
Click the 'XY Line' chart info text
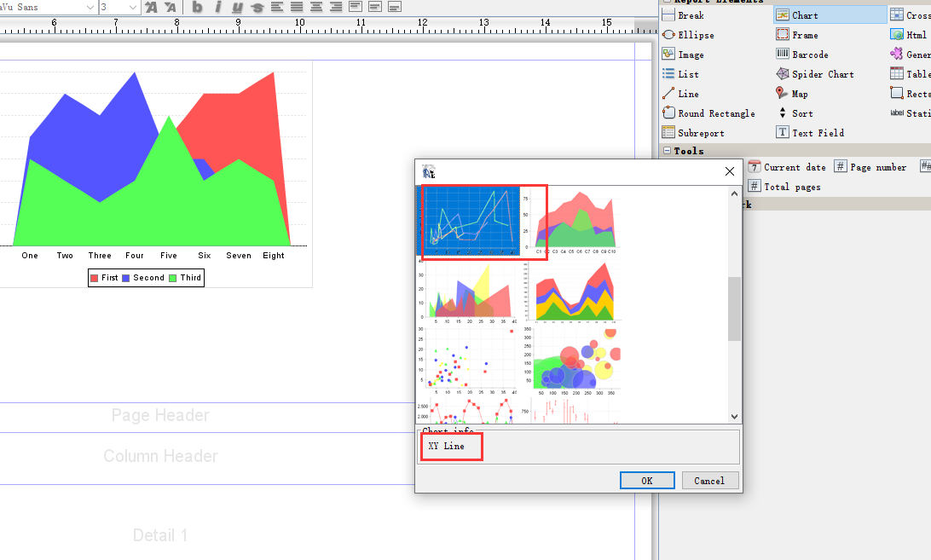pyautogui.click(x=447, y=446)
